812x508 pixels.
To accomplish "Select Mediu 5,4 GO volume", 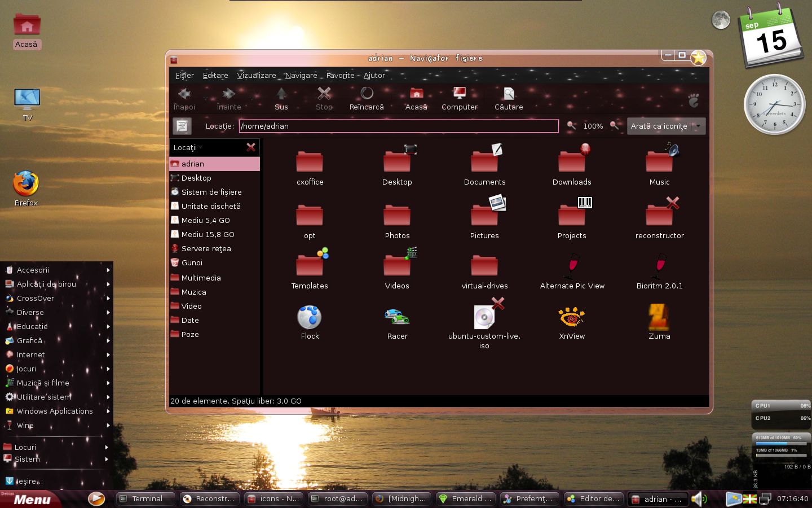I will [x=214, y=220].
